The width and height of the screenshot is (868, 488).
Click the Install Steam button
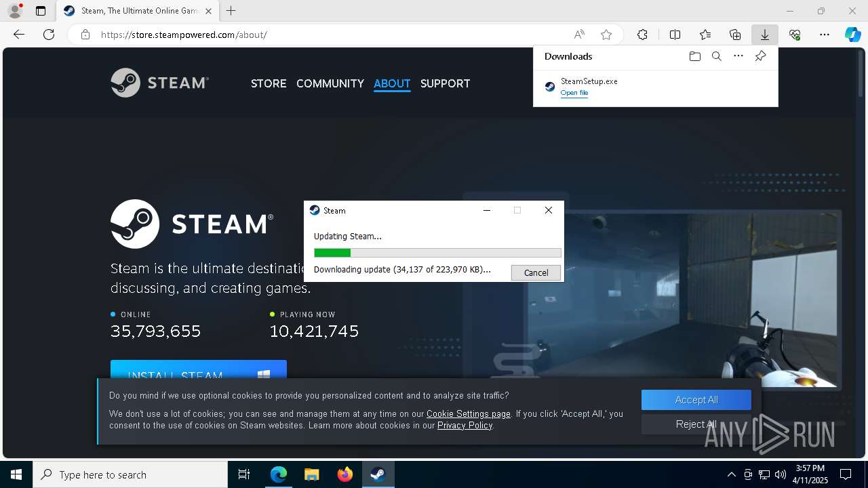[x=199, y=369]
